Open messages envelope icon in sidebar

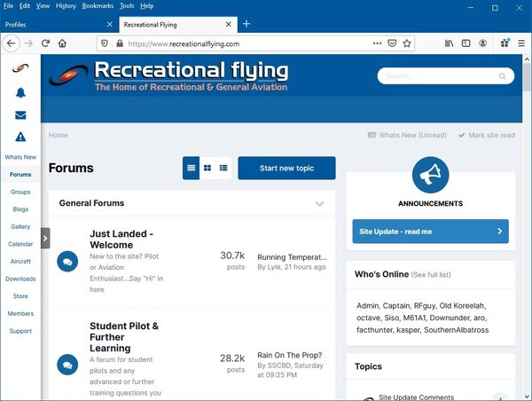point(20,114)
